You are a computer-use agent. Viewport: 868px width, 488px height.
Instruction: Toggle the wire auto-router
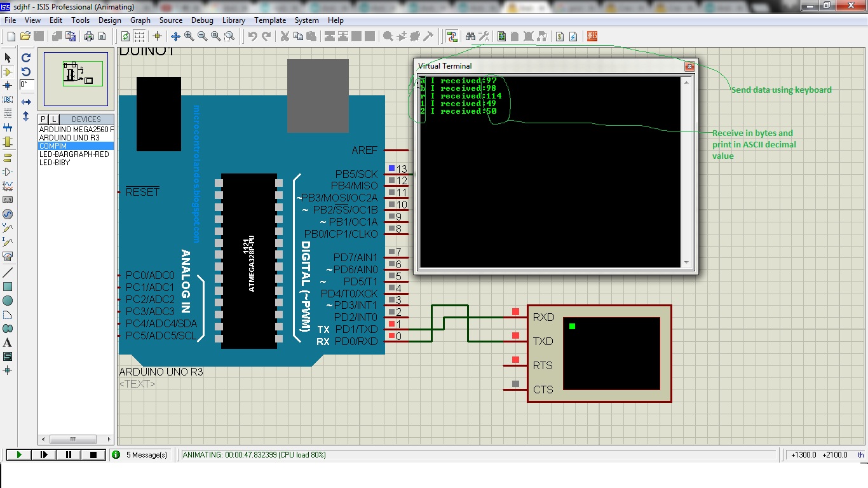(452, 36)
